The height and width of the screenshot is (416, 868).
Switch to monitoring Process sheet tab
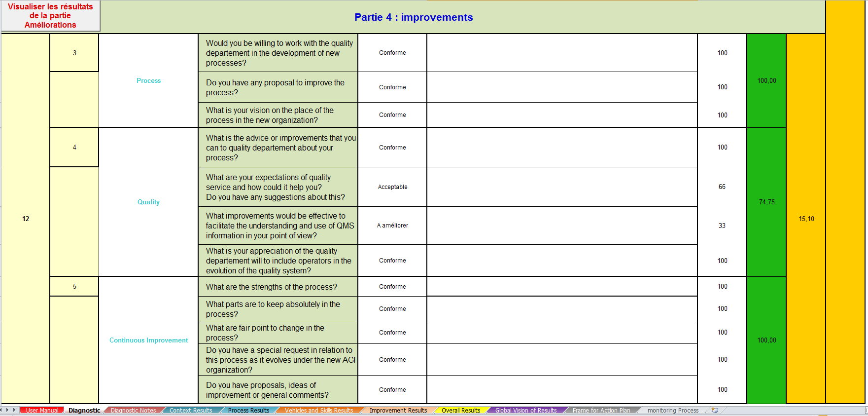tap(673, 410)
